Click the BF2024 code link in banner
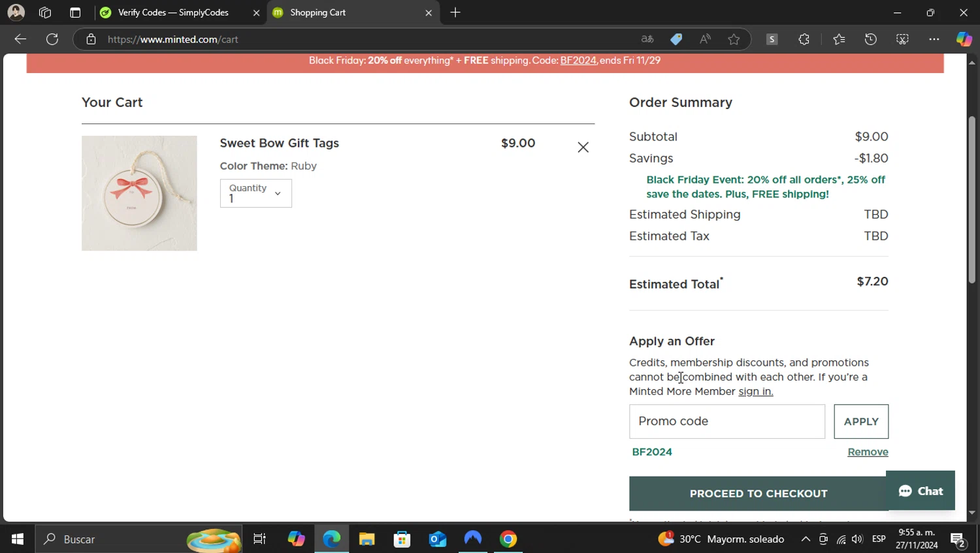The image size is (980, 553). 578,60
